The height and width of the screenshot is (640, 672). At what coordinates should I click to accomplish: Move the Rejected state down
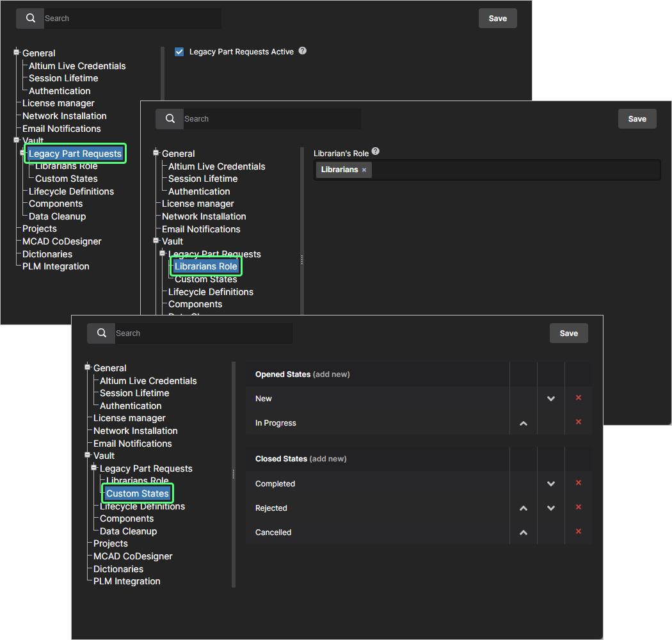click(550, 508)
